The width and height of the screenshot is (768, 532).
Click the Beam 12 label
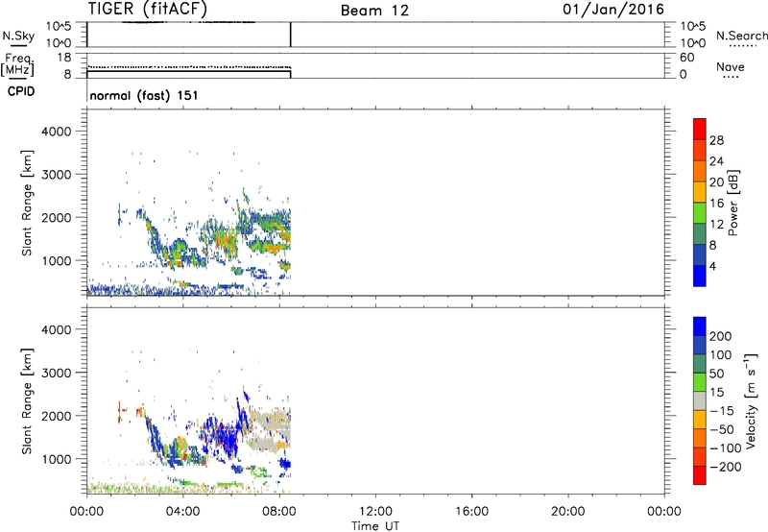tap(374, 11)
